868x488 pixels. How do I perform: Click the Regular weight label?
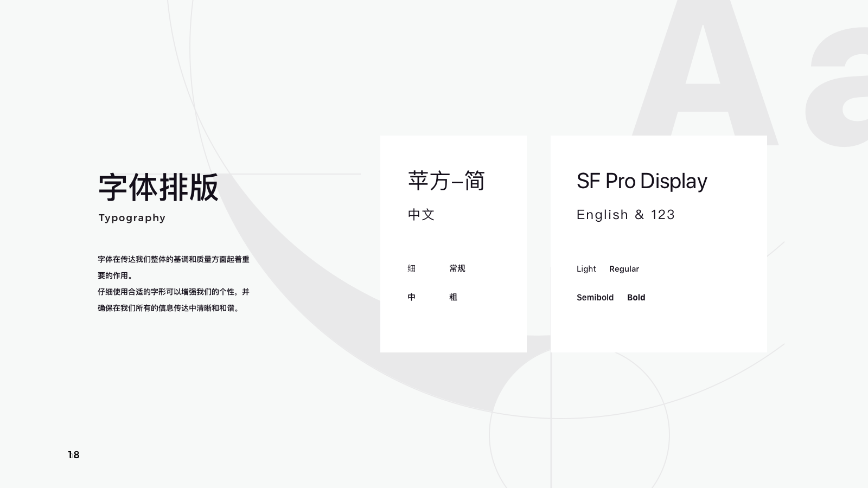(x=624, y=269)
